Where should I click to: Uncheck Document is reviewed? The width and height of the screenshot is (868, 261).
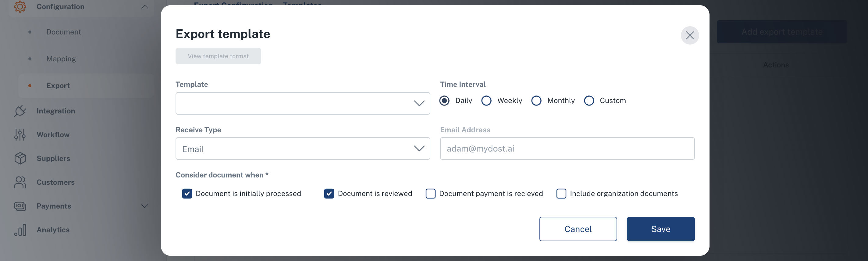[x=329, y=194]
